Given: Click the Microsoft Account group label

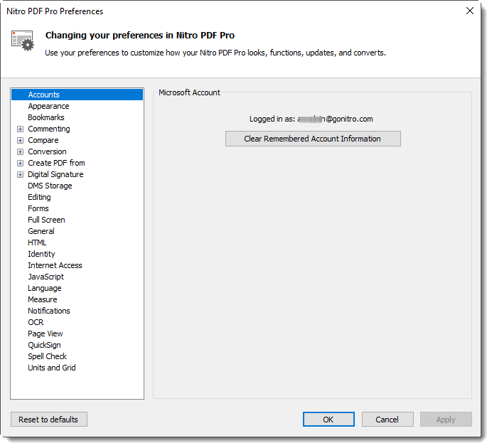Looking at the screenshot, I should pyautogui.click(x=189, y=92).
